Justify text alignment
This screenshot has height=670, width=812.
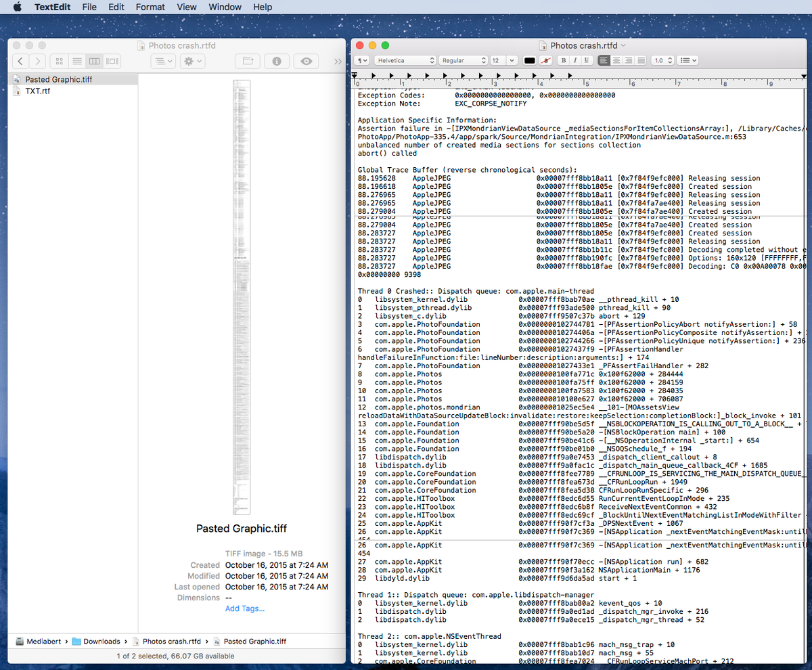point(640,60)
